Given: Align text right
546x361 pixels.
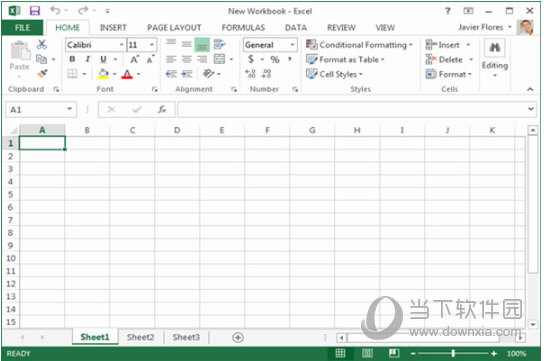Looking at the screenshot, I should (202, 59).
